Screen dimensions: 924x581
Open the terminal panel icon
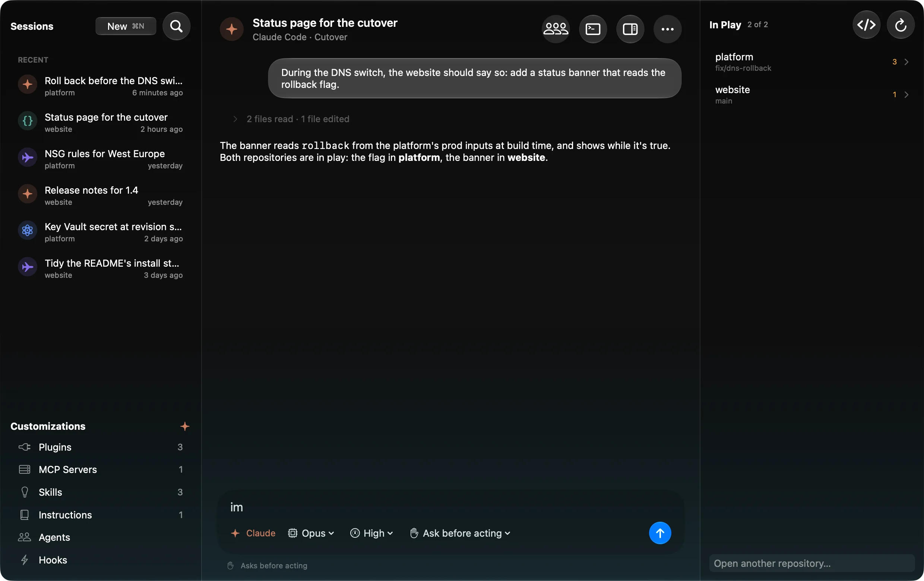point(592,29)
